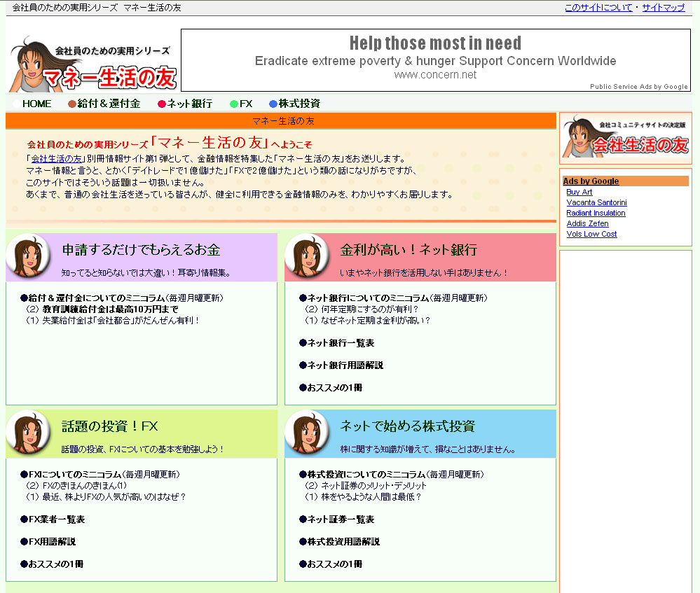
Task: Click avatar icon beside 金利が高い!ネット銀行
Action: point(308,257)
